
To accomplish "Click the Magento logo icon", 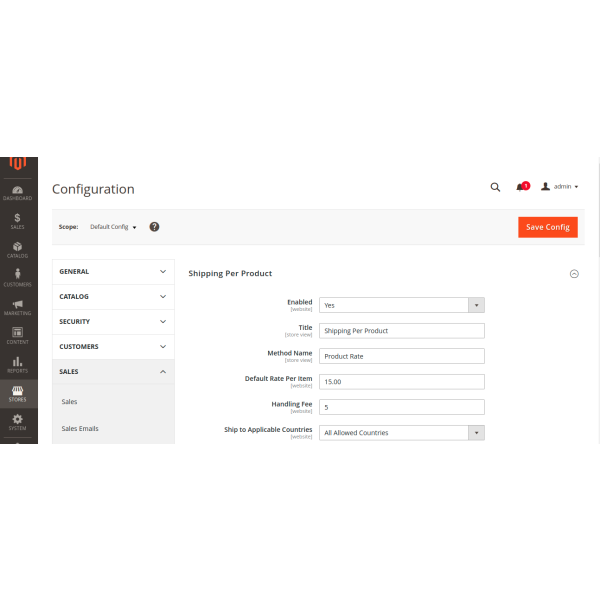I will pyautogui.click(x=17, y=164).
